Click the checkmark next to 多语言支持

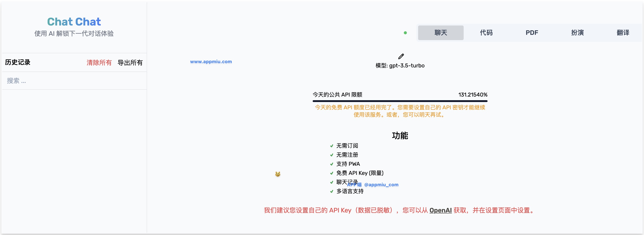coord(332,192)
